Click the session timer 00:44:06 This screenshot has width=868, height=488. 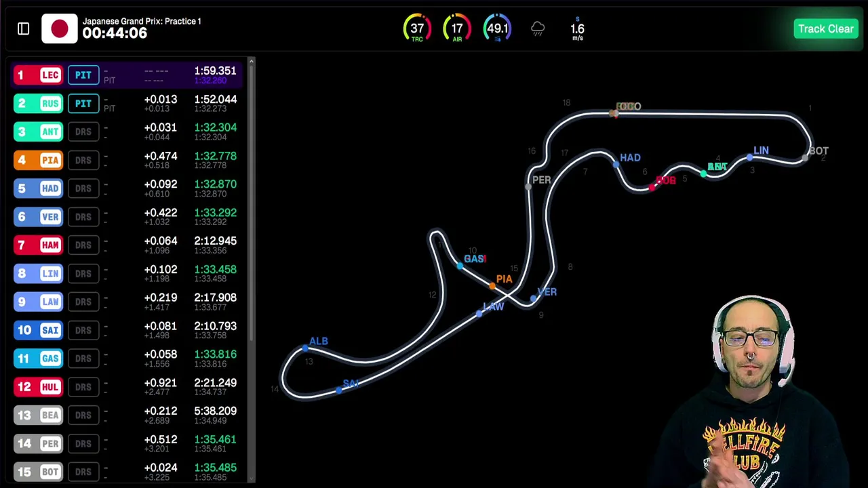coord(115,34)
